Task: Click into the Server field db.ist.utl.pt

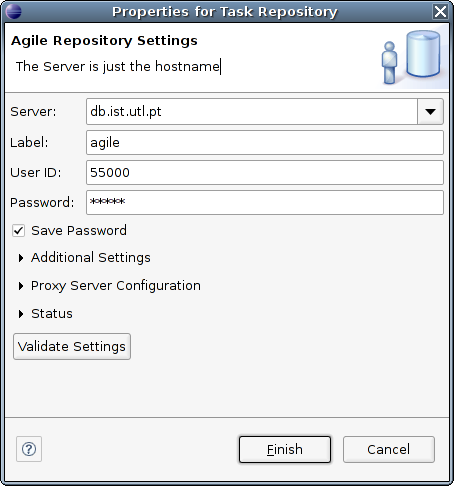Action: 252,112
